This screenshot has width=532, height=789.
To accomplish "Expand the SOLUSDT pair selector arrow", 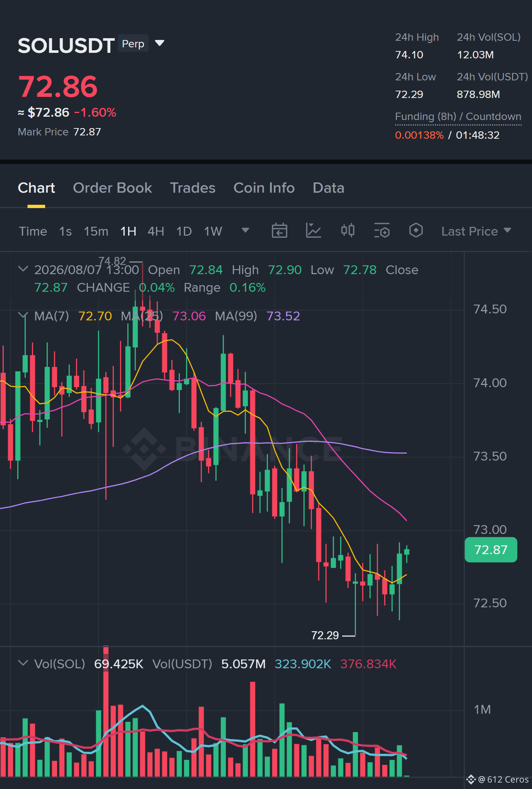I will (160, 43).
